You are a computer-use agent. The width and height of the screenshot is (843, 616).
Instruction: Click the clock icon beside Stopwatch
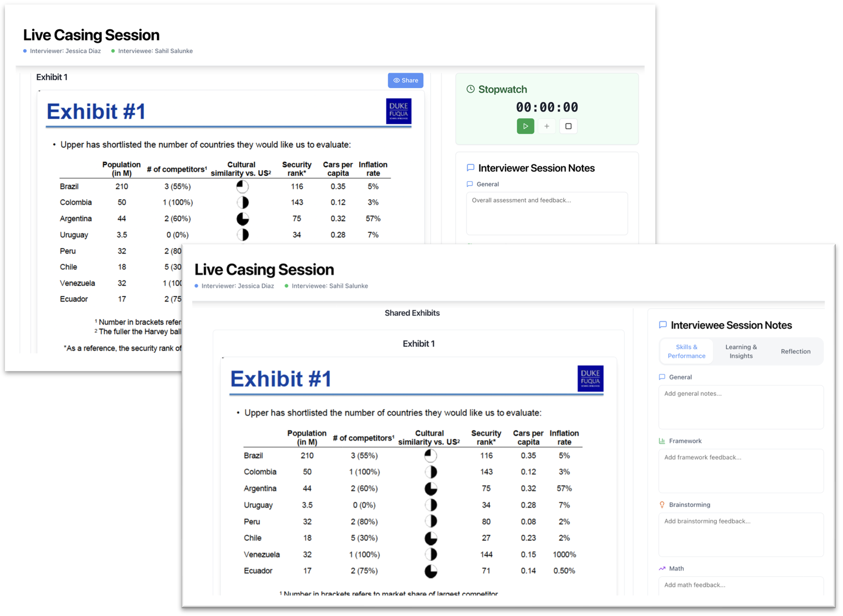click(471, 89)
